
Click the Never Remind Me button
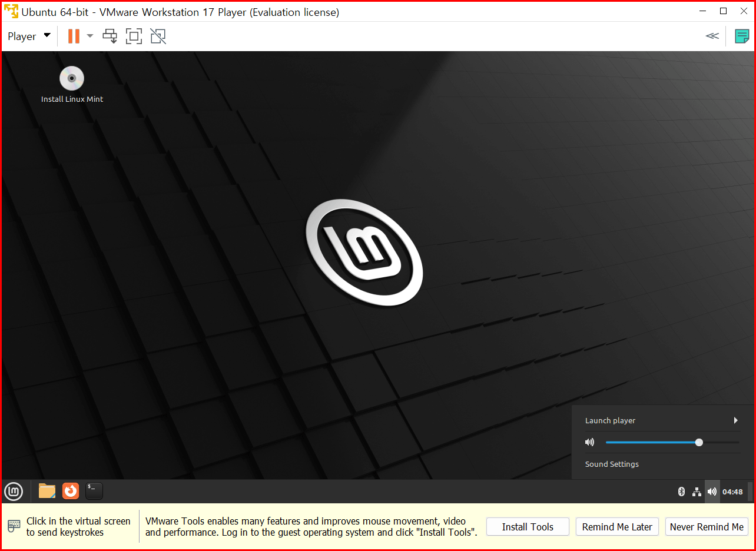707,527
